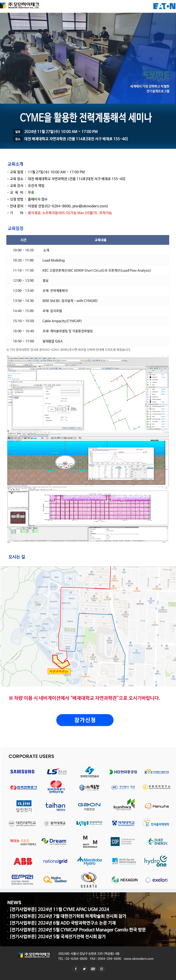Screen dimensions: 176x980
Task: Visit www.okmodern.com link in footer
Action: (x=139, y=958)
